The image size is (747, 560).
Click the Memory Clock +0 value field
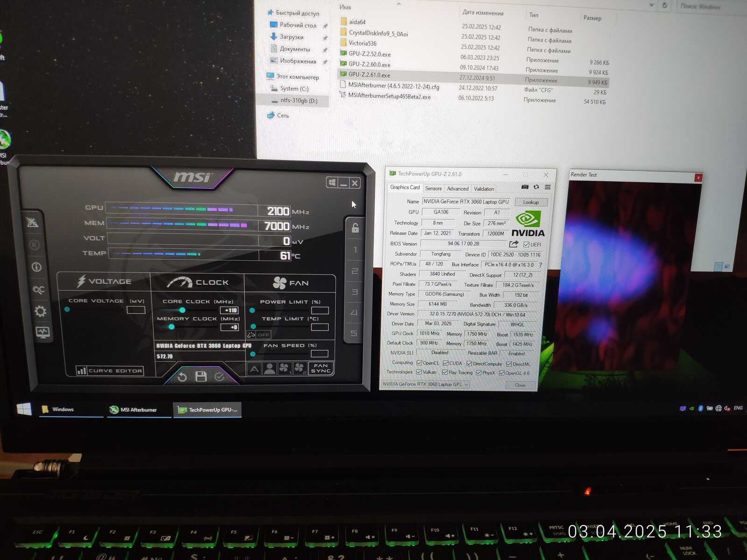pos(230,327)
